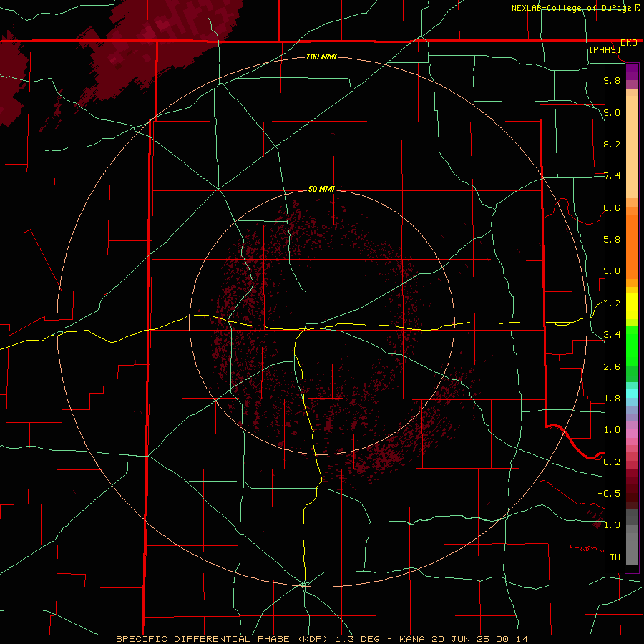
Task: Click the 9.8 value on the scale
Action: click(612, 80)
